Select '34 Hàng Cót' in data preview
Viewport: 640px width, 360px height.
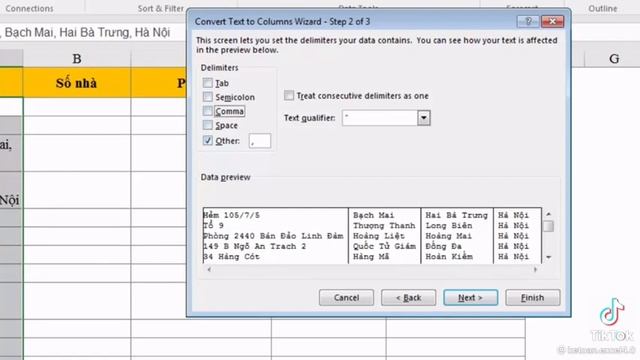pos(231,257)
